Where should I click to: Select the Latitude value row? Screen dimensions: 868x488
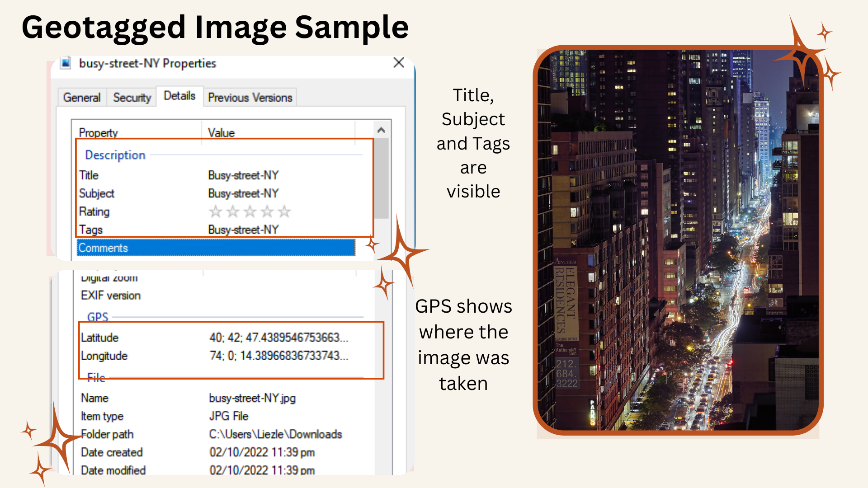click(278, 338)
